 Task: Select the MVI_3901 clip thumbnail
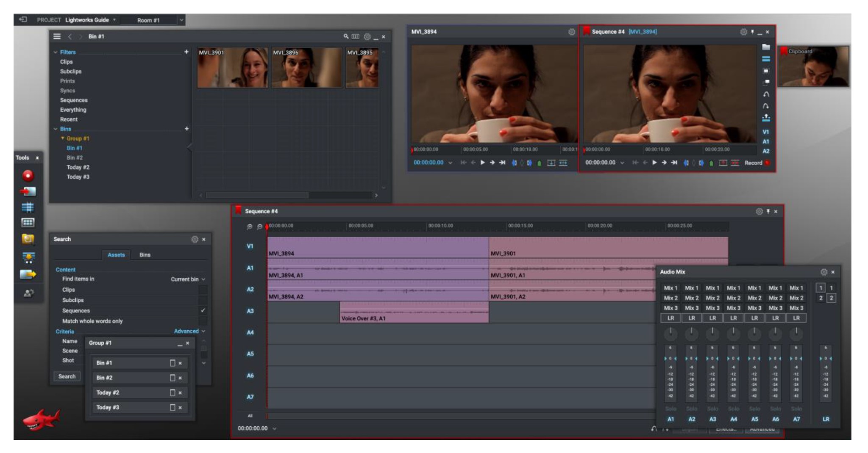coord(232,68)
